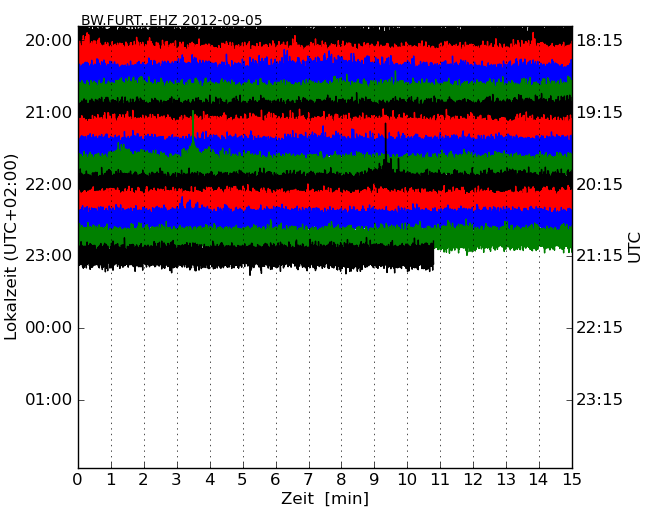
Task: Click the 1 minute tick label
Action: point(111,479)
